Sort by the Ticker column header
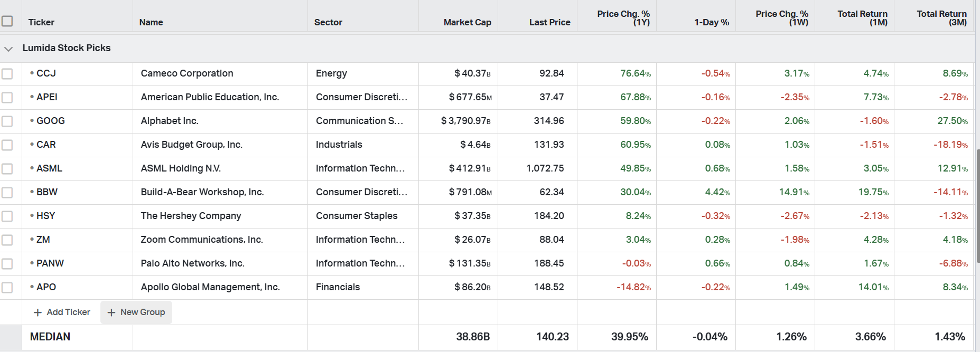The width and height of the screenshot is (980, 352). point(41,22)
